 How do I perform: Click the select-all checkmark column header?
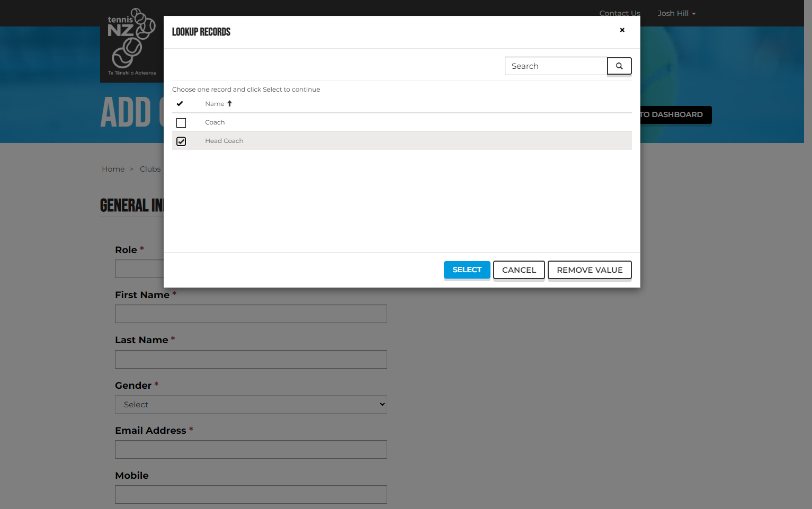click(x=180, y=104)
